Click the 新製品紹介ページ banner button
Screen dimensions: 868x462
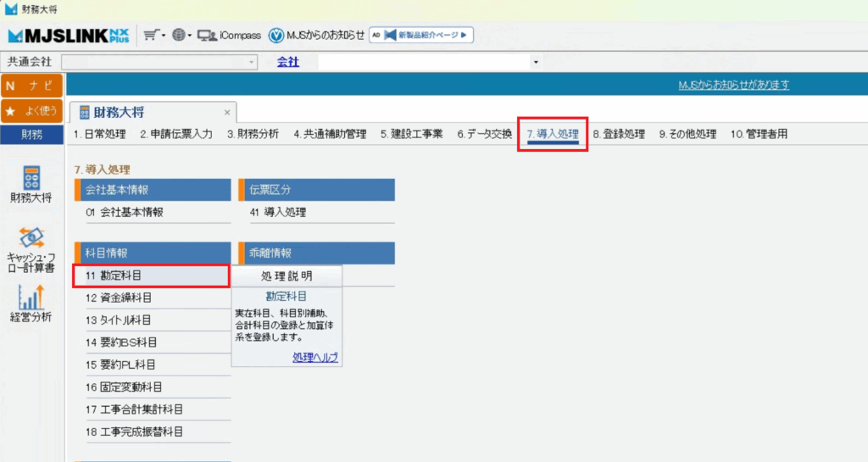[421, 36]
